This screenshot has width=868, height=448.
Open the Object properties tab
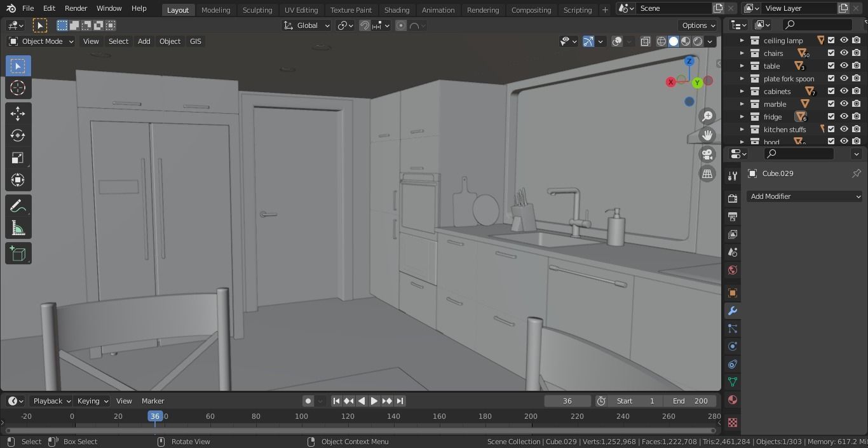click(733, 293)
